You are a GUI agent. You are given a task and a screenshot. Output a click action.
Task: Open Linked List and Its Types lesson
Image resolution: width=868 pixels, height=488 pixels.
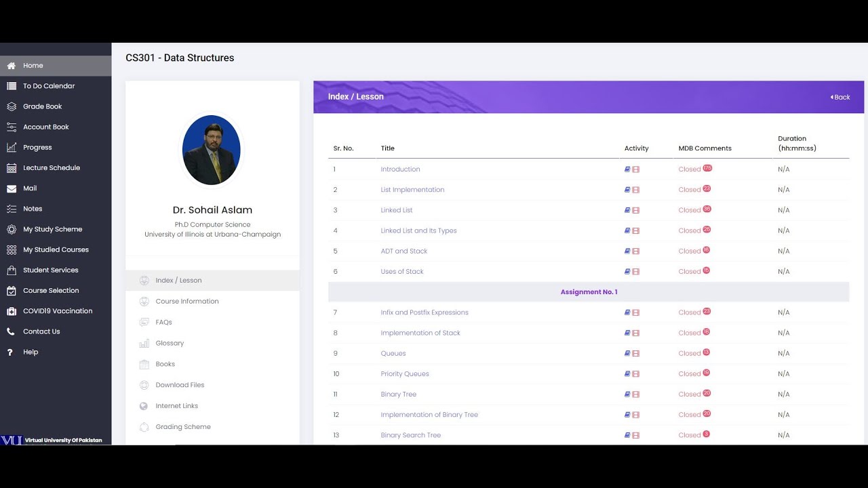tap(418, 230)
